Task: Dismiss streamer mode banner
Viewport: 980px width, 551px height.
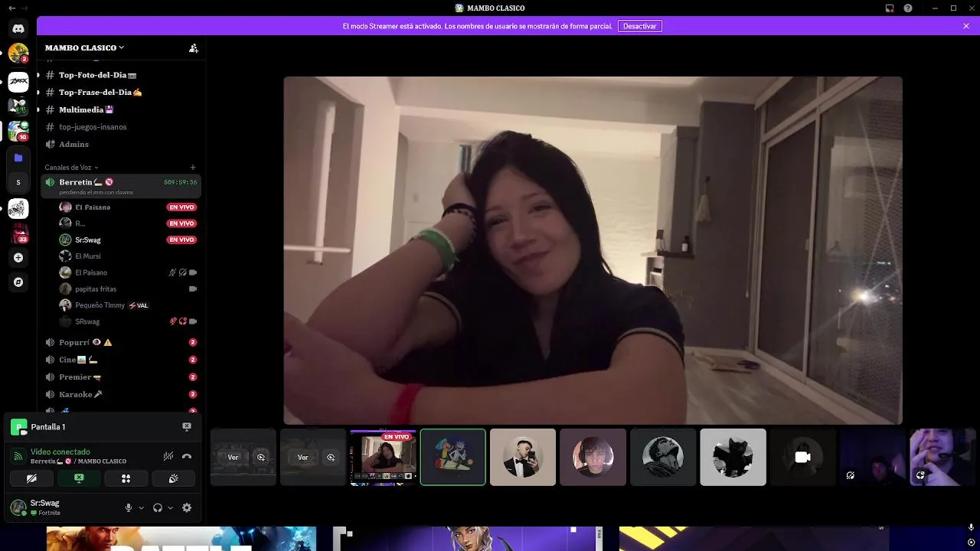Action: [966, 26]
